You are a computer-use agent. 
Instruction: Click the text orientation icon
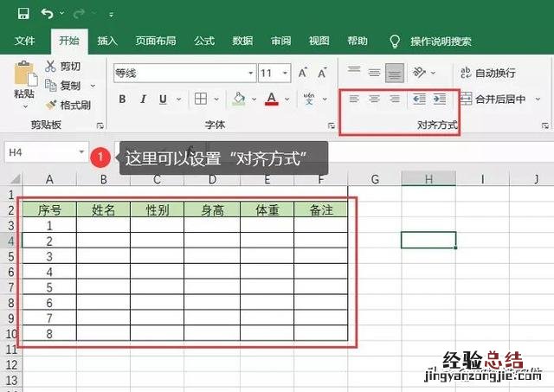coord(419,73)
